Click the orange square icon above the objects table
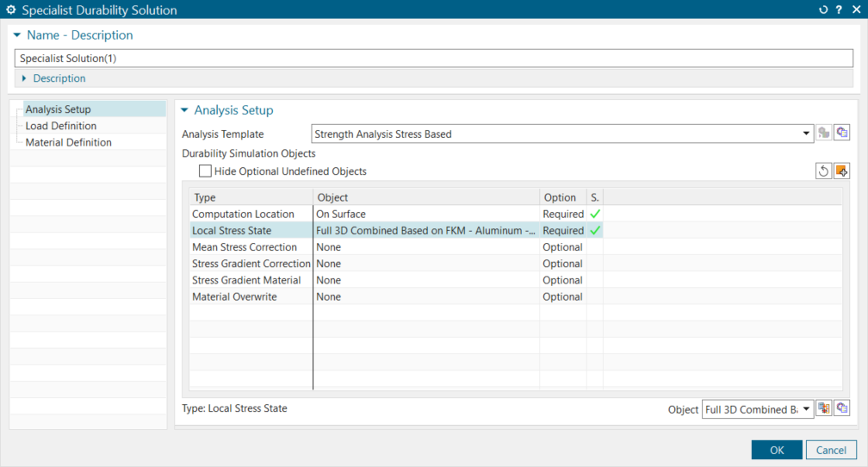This screenshot has height=467, width=868. [x=841, y=171]
